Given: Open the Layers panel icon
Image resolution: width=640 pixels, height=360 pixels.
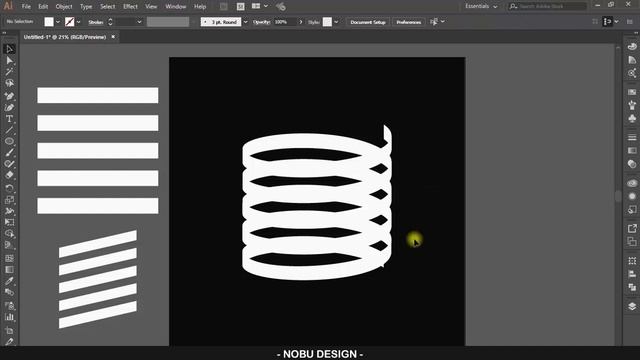Looking at the screenshot, I should [632, 306].
